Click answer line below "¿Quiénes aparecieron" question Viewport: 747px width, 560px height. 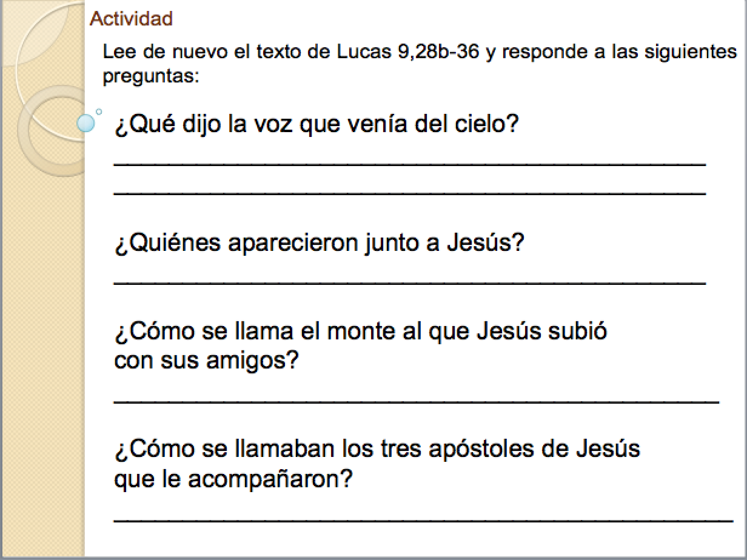410,282
